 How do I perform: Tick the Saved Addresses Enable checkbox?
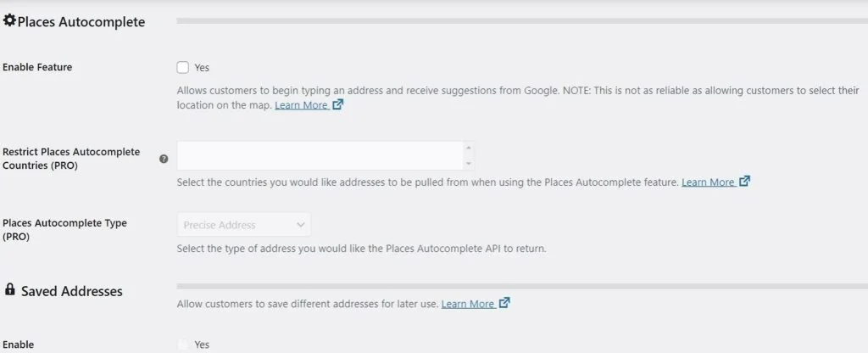point(183,345)
